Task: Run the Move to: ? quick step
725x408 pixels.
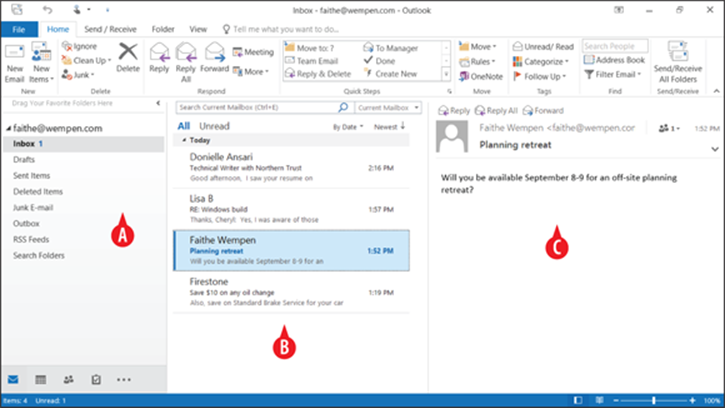Action: click(309, 48)
